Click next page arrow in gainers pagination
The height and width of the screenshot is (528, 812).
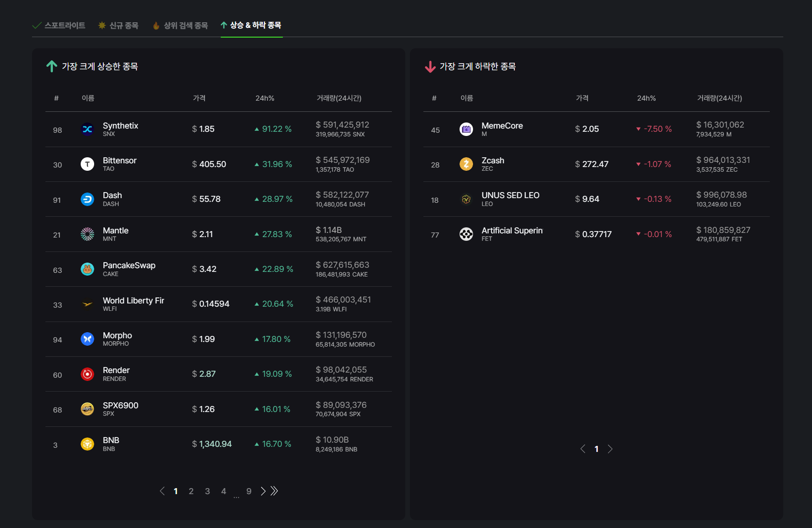click(x=263, y=491)
